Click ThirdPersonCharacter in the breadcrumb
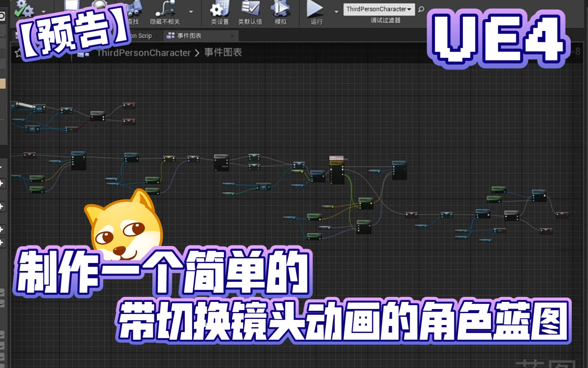 pyautogui.click(x=143, y=53)
